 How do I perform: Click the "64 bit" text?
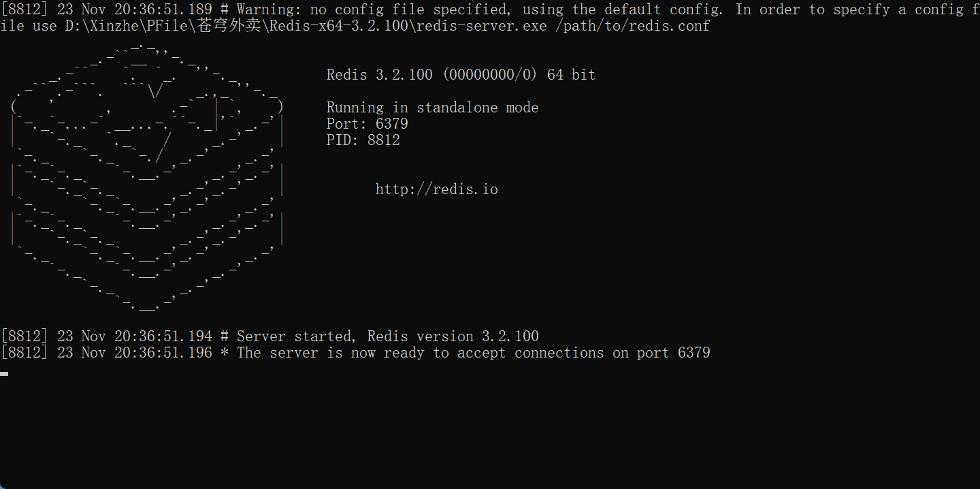(571, 75)
